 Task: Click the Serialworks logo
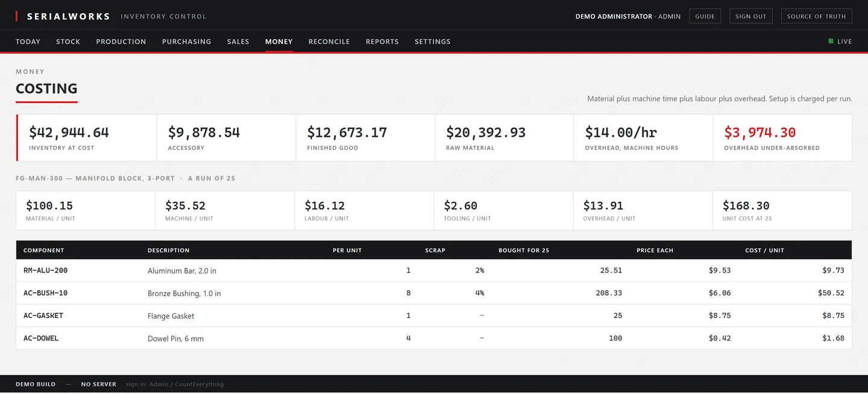click(x=63, y=16)
